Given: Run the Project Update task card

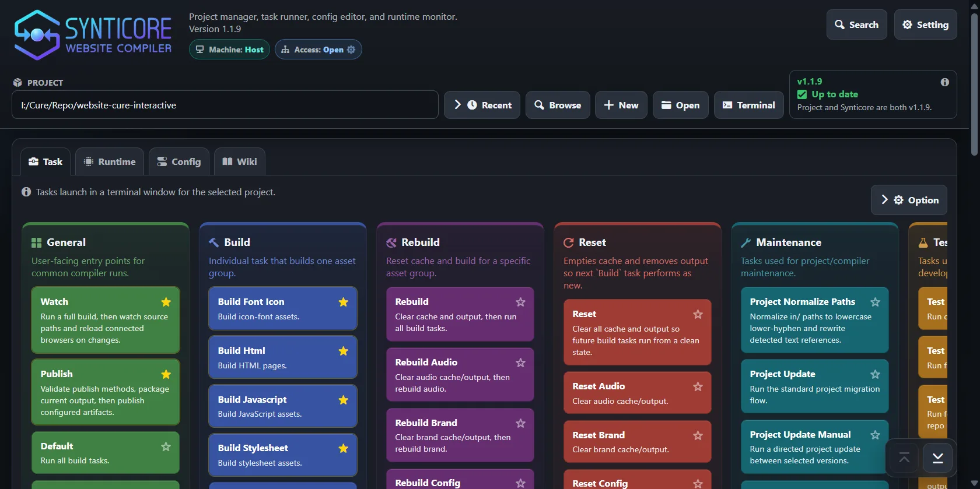Looking at the screenshot, I should coord(815,386).
